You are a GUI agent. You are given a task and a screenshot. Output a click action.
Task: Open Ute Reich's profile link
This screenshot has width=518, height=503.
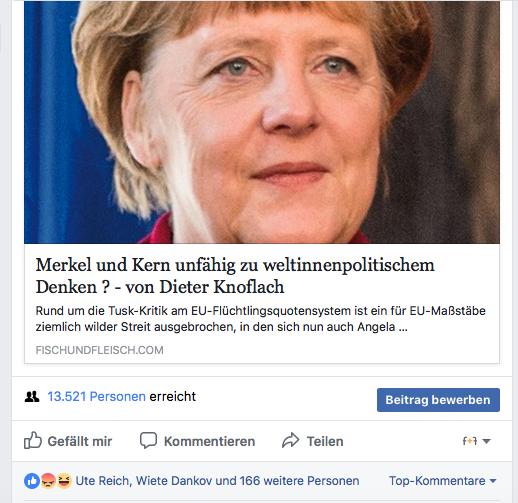click(102, 481)
